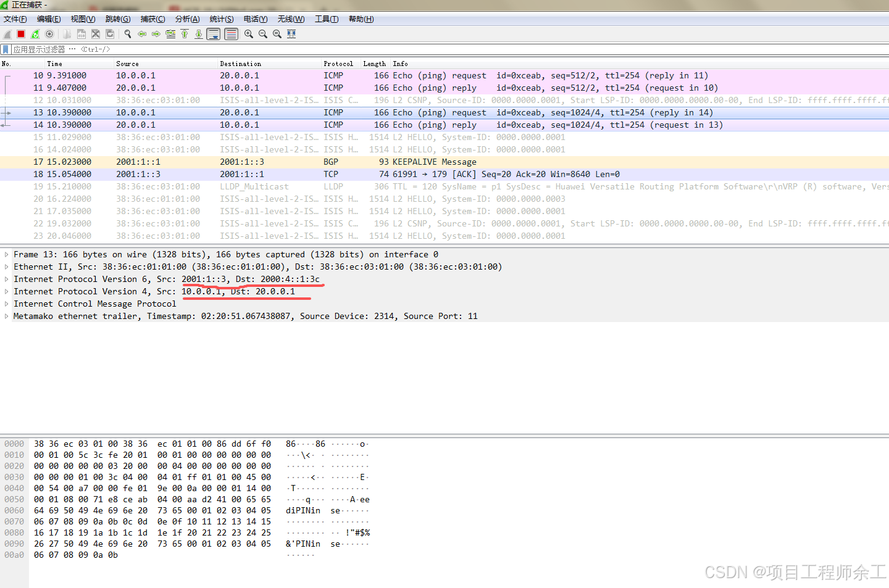Expand the Internet Protocol Version 6 row

coord(6,279)
